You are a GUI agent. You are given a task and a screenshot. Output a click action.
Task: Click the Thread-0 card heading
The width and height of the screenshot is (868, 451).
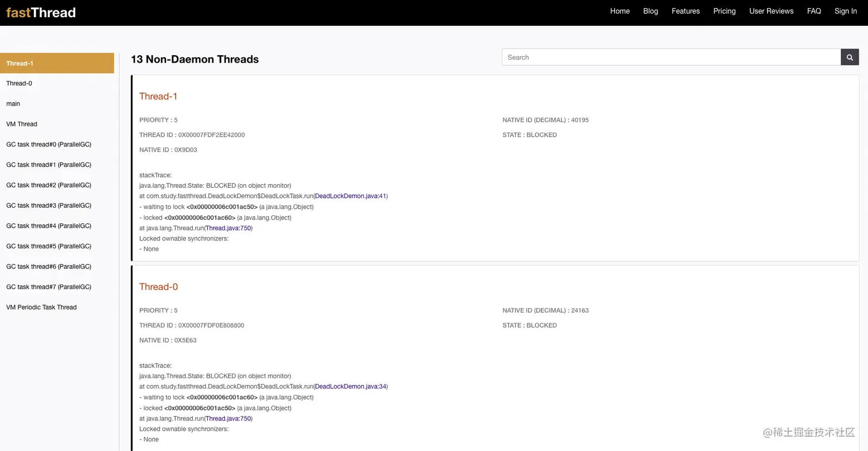click(158, 287)
